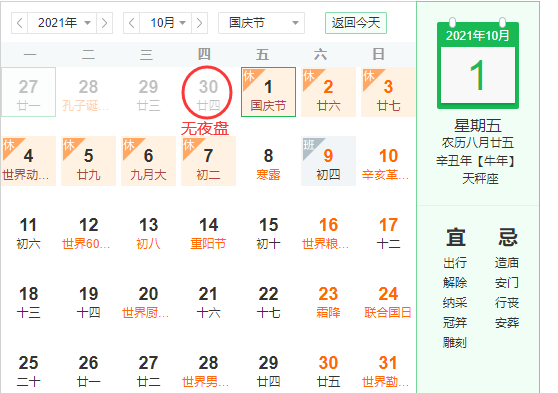Open the 10月 month dropdown

pos(165,23)
